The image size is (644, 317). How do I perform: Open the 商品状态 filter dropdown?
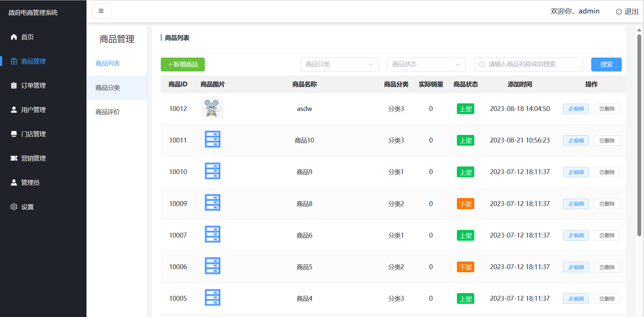point(426,65)
